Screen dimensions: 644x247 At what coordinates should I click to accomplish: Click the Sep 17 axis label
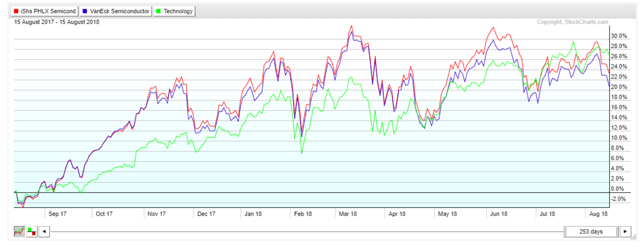[x=57, y=214]
